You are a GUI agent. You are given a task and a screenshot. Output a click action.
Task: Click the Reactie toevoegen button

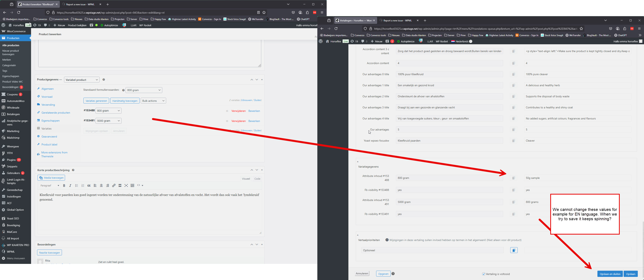(x=49, y=252)
